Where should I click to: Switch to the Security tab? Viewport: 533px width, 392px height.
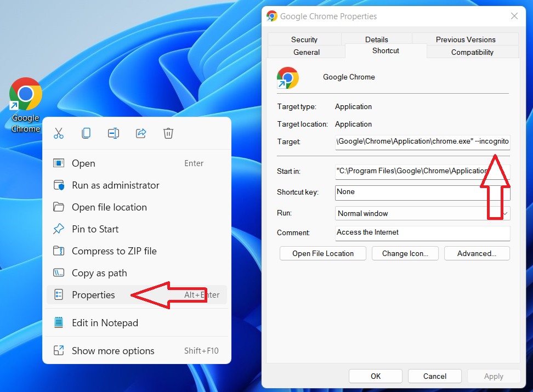tap(304, 39)
